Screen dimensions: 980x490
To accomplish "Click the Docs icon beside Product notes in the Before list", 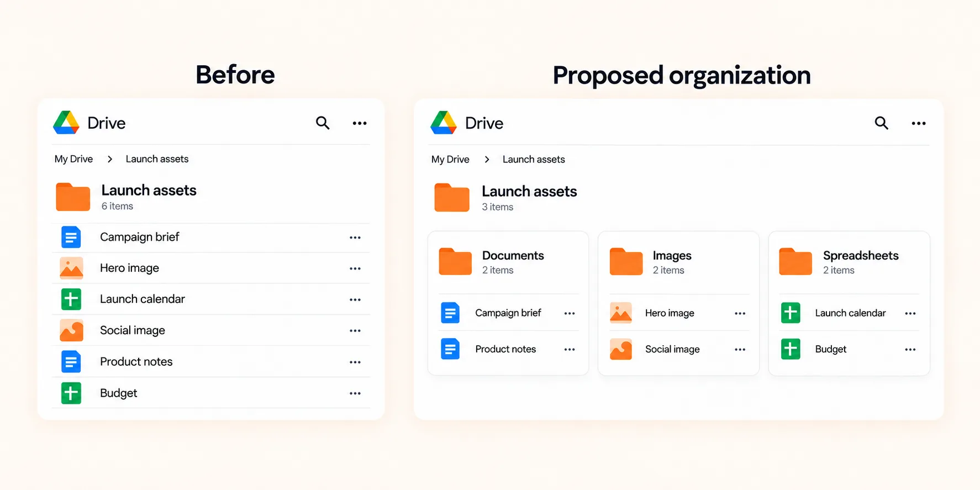I will click(71, 362).
